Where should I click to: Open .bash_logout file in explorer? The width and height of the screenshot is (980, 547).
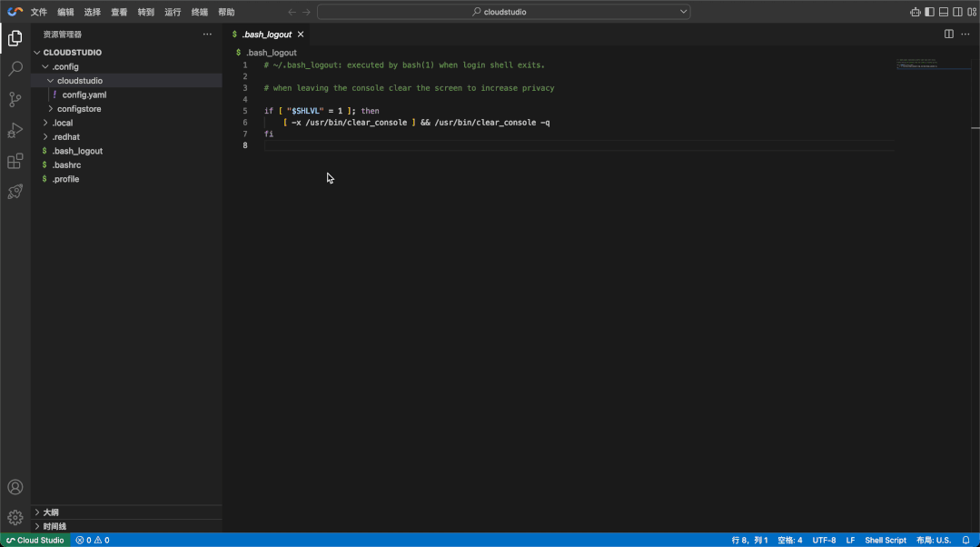tap(77, 151)
